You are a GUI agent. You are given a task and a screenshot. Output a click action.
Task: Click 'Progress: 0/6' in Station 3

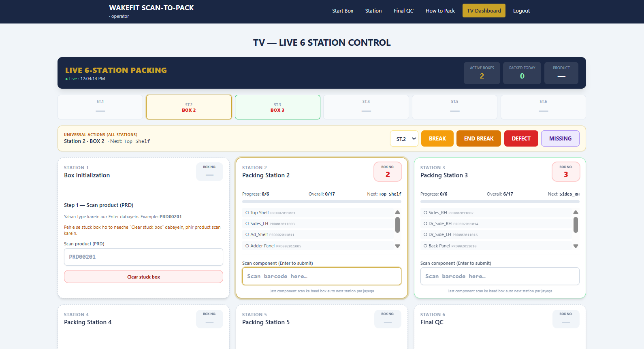pyautogui.click(x=434, y=194)
